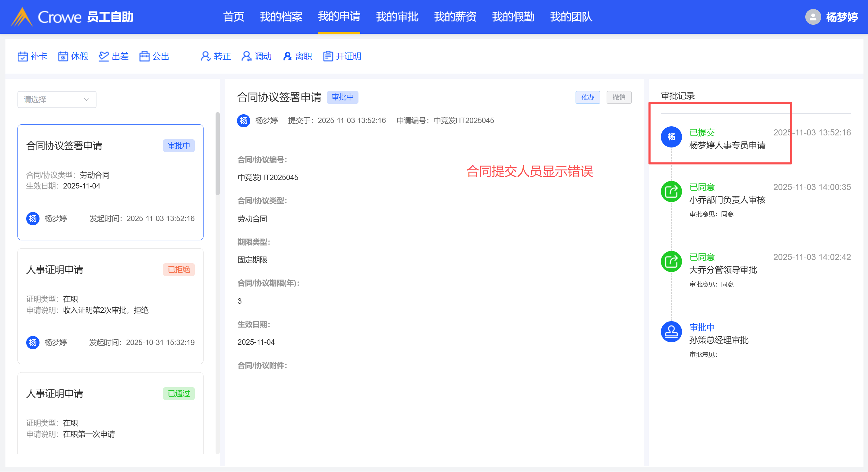Click the user avatar beside 杨梦婷 in the header

[x=813, y=17]
